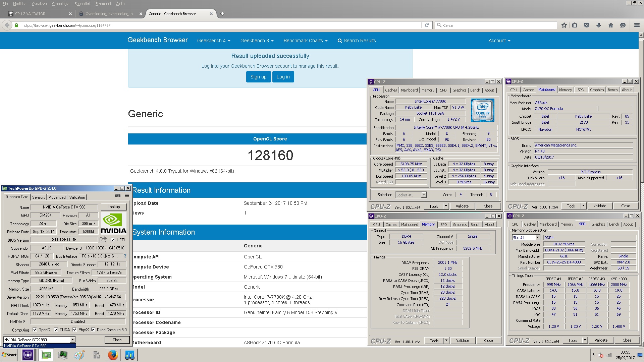The width and height of the screenshot is (644, 362).
Task: Toggle the PhysX computing checkbox
Action: pyautogui.click(x=74, y=329)
